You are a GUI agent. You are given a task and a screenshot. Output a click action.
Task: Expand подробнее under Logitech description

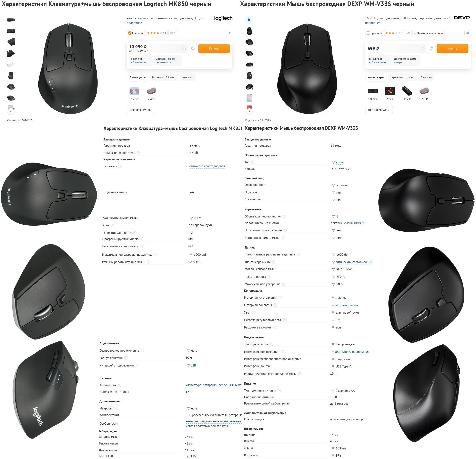click(x=134, y=23)
